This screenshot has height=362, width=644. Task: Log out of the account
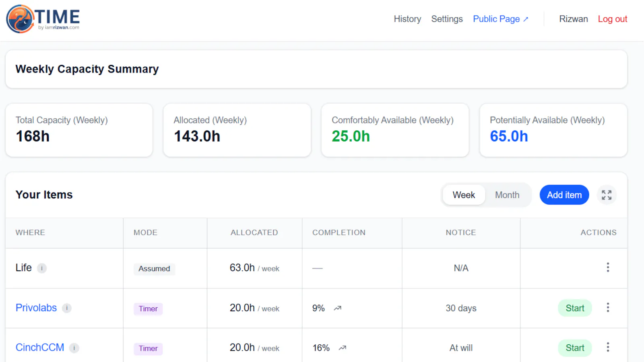click(x=612, y=19)
